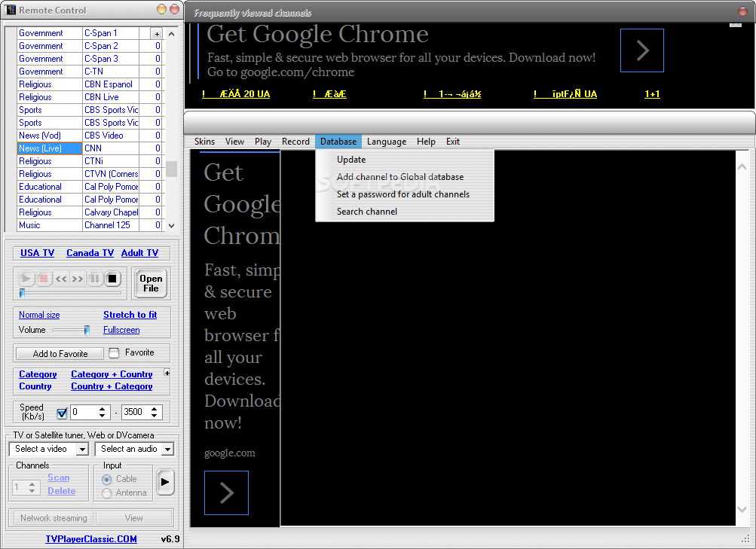Minimize the Remote Control window
This screenshot has width=756, height=549.
coord(161,9)
